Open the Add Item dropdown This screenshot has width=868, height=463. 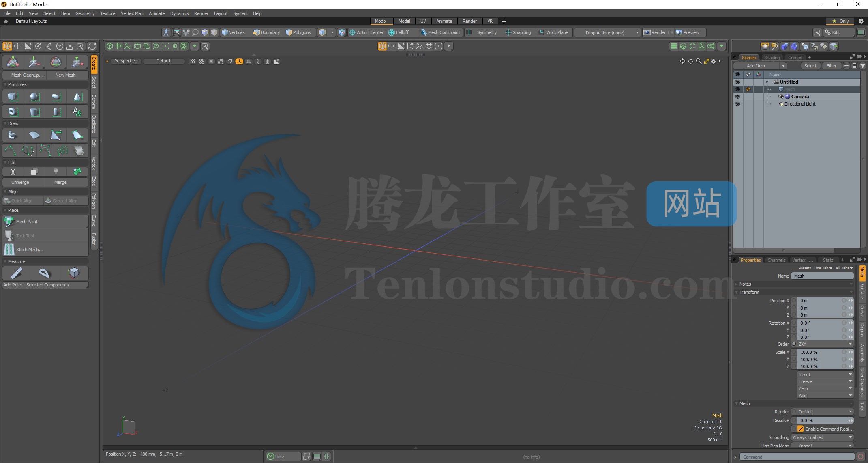tap(760, 66)
